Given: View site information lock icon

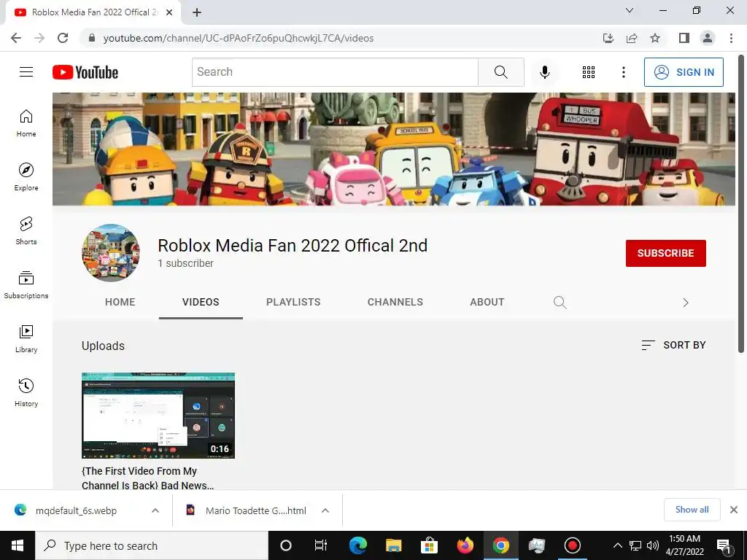Looking at the screenshot, I should (93, 38).
